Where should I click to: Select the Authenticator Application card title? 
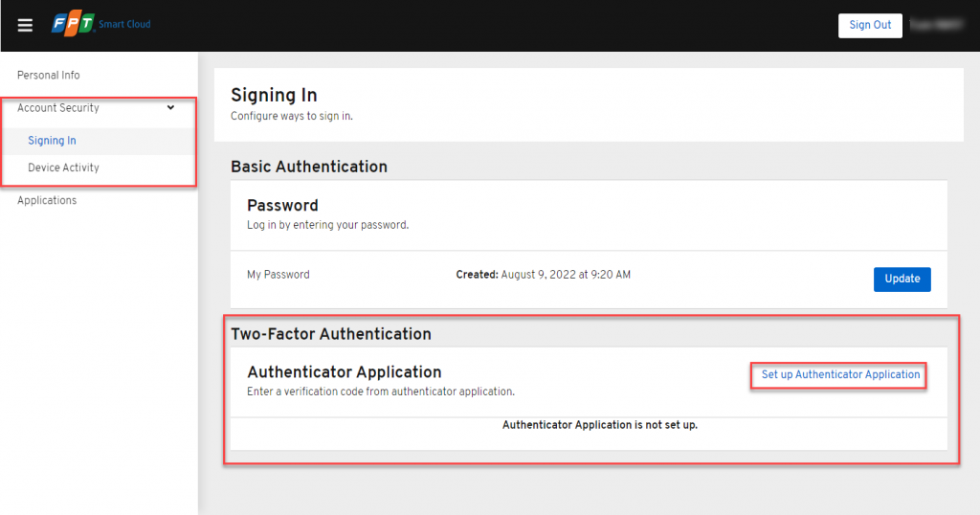(344, 371)
